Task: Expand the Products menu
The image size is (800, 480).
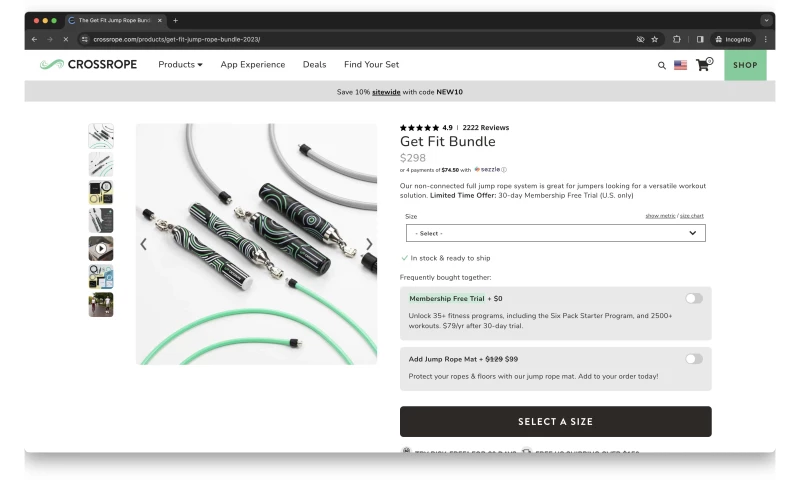Action: click(x=180, y=65)
